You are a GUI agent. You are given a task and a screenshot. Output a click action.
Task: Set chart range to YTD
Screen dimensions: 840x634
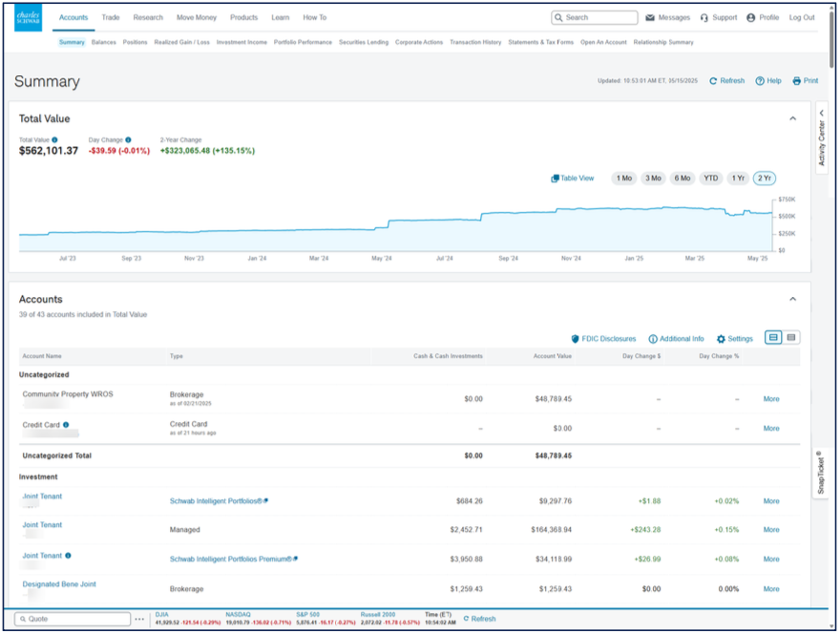click(711, 179)
